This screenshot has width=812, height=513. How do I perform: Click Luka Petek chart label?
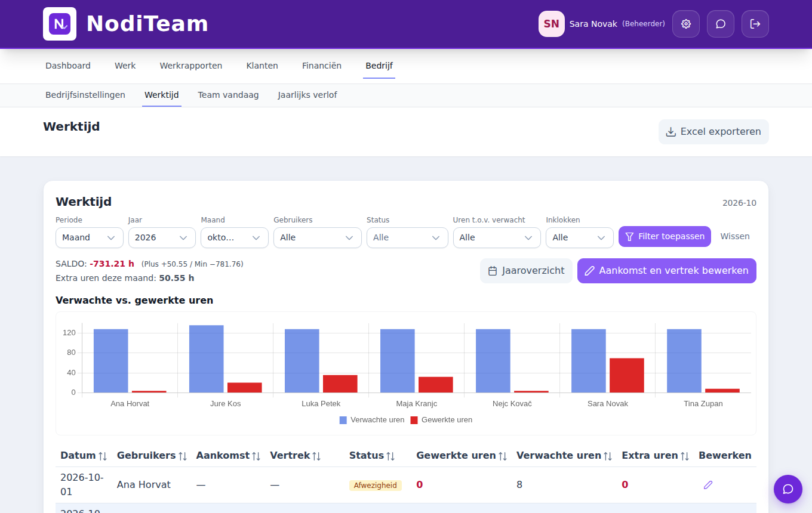[321, 404]
